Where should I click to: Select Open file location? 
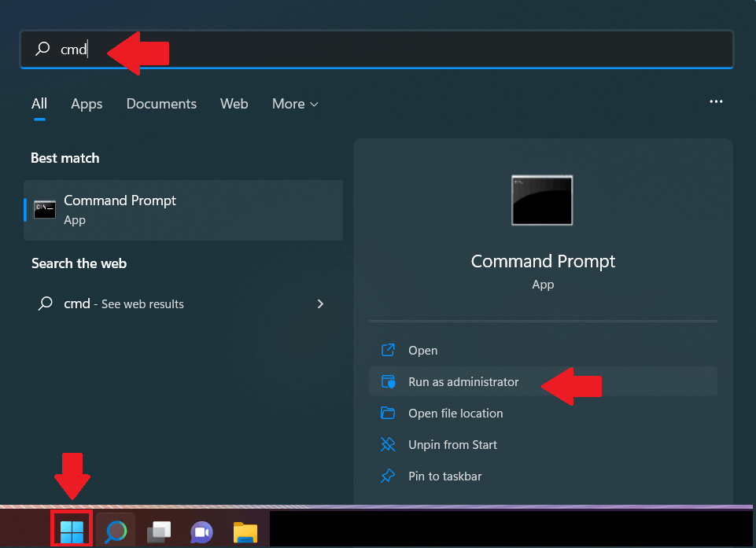543,413
